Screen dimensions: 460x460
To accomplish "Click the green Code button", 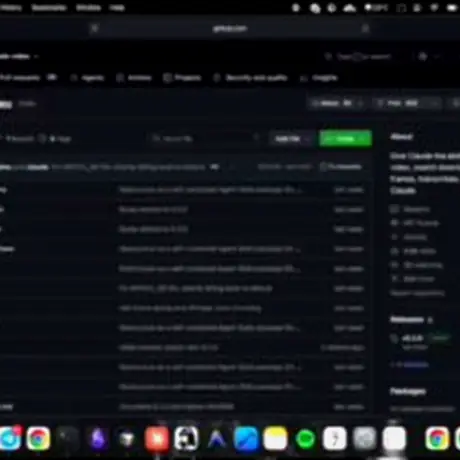I will tap(345, 138).
